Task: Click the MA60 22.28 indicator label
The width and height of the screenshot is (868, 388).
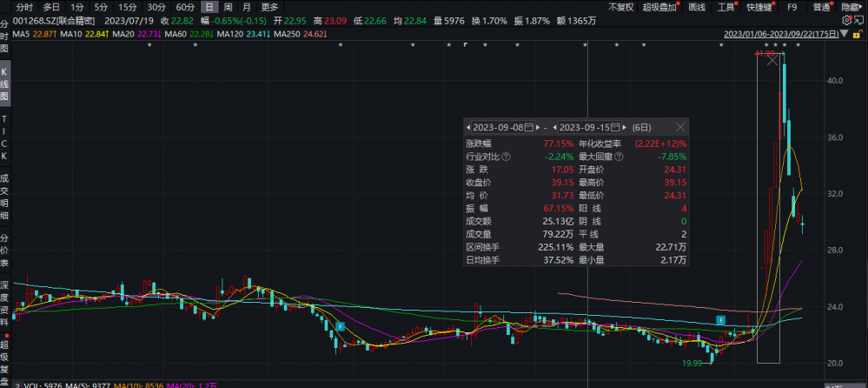Action: point(189,35)
